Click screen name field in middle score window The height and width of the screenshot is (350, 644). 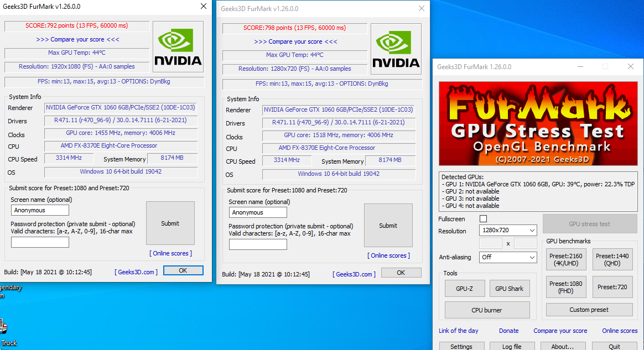pos(258,212)
